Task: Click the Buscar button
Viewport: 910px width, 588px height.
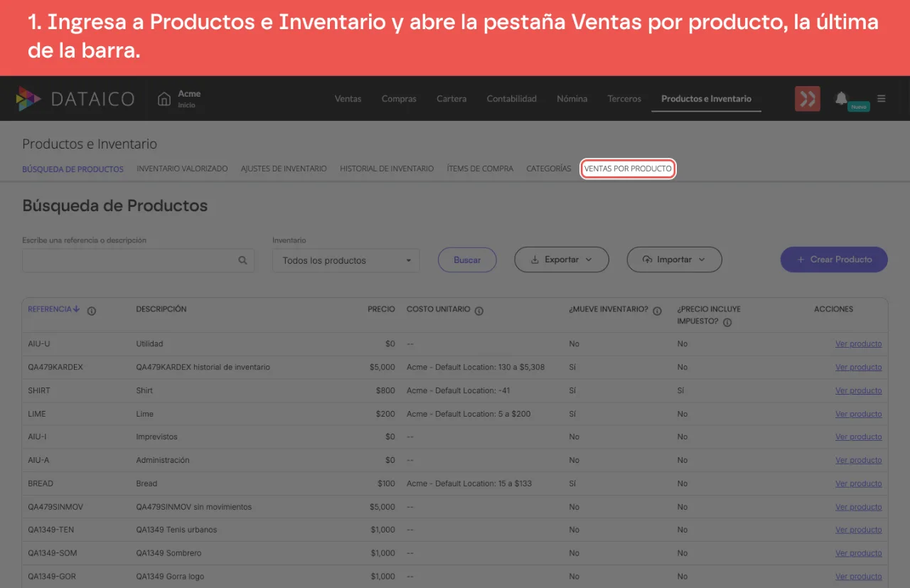Action: 467,260
